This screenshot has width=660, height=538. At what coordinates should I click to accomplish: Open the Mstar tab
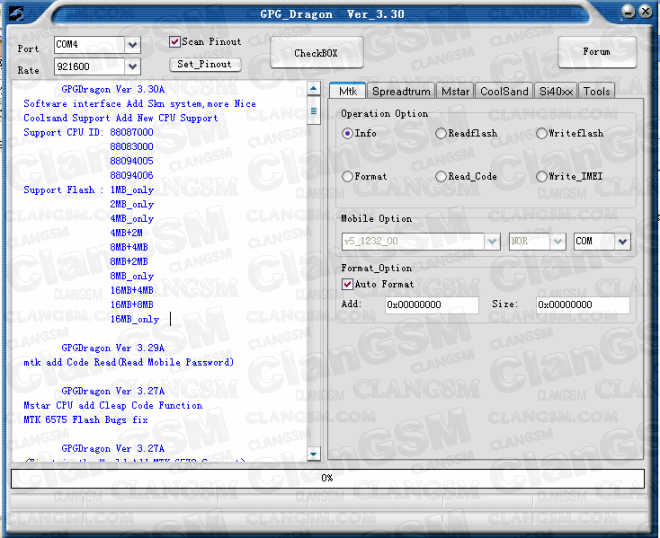(455, 91)
